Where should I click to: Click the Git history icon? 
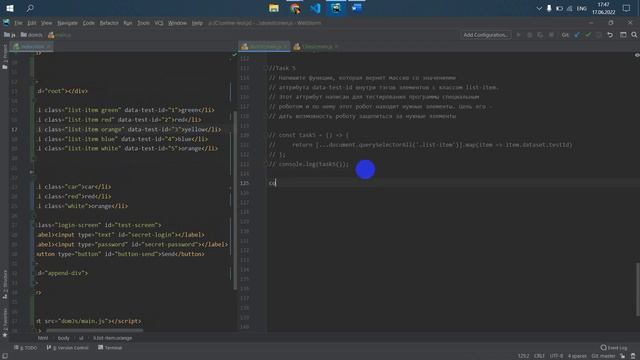[x=599, y=35]
